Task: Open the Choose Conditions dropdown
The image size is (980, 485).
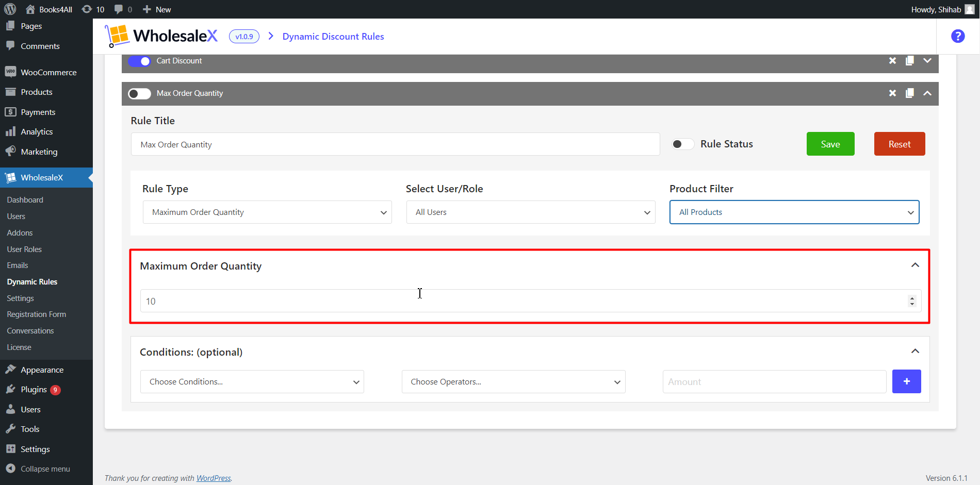Action: (x=252, y=382)
